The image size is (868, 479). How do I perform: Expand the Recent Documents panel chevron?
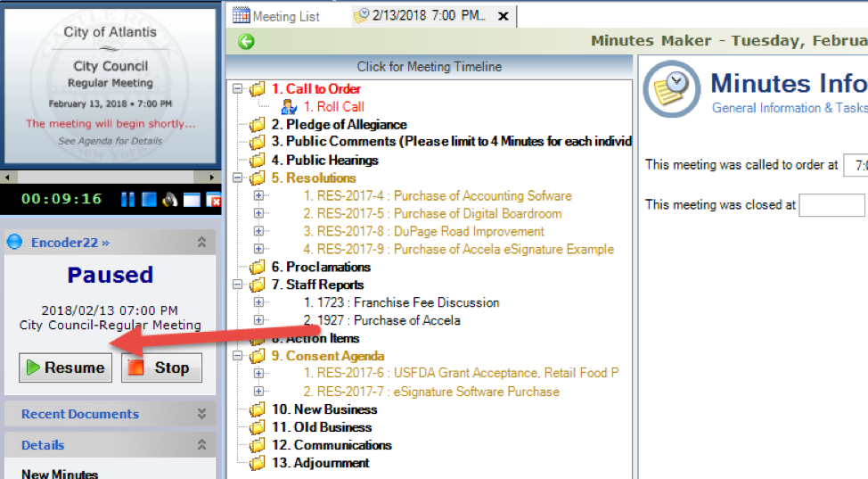coord(202,414)
